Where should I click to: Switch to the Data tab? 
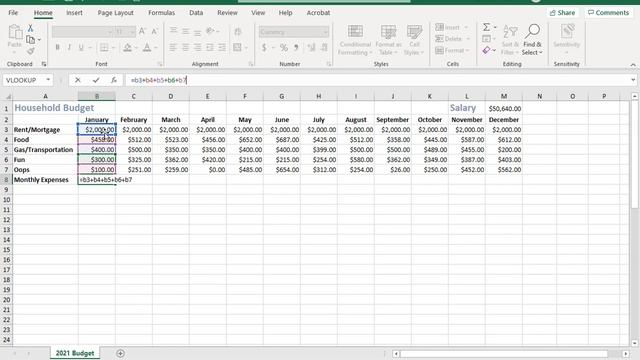coord(196,13)
